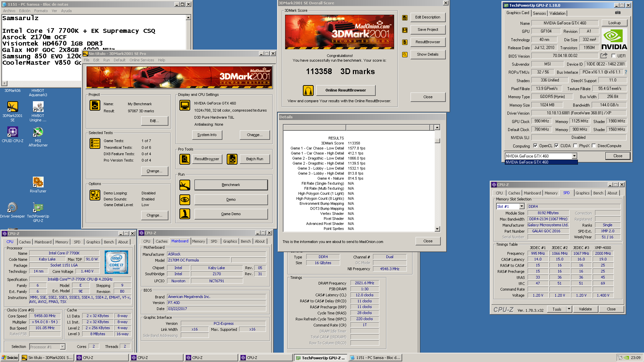
Task: Click the Online ResultBrowser icon
Action: pyautogui.click(x=308, y=90)
